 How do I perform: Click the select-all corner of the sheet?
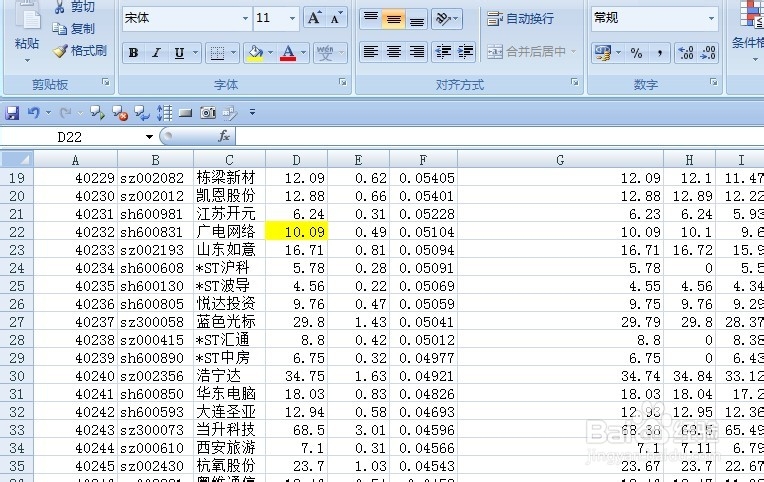[x=17, y=159]
